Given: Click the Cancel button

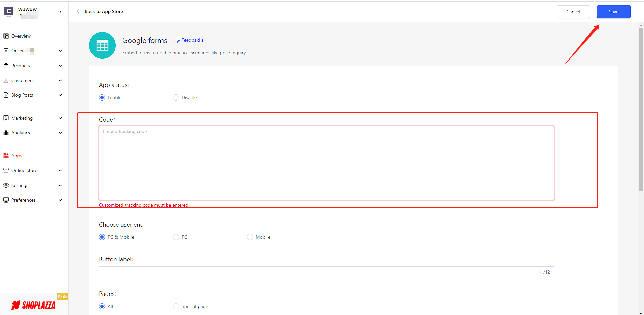Looking at the screenshot, I should 573,12.
